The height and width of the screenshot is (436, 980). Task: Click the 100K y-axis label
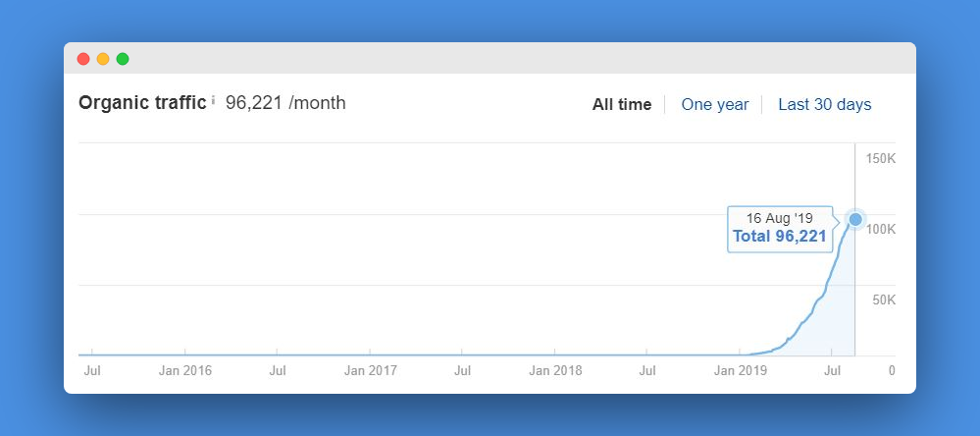pyautogui.click(x=880, y=230)
